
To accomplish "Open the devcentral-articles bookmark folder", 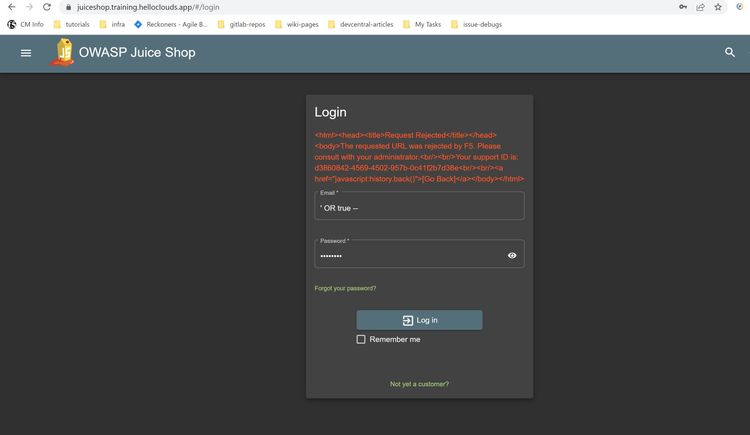I will [361, 24].
